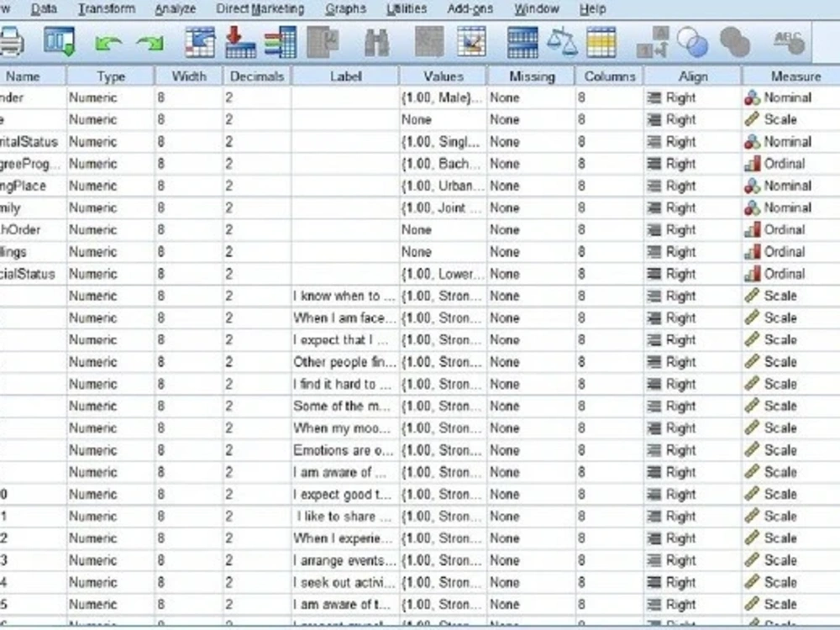Click the horizontal scrollbar at the bottom
The width and height of the screenshot is (840, 630).
tap(420, 626)
